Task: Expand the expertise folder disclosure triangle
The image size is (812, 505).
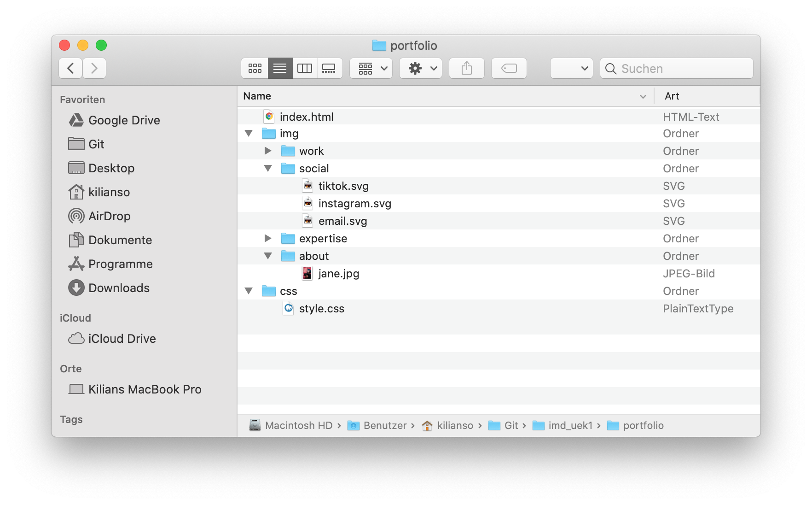Action: click(x=267, y=239)
